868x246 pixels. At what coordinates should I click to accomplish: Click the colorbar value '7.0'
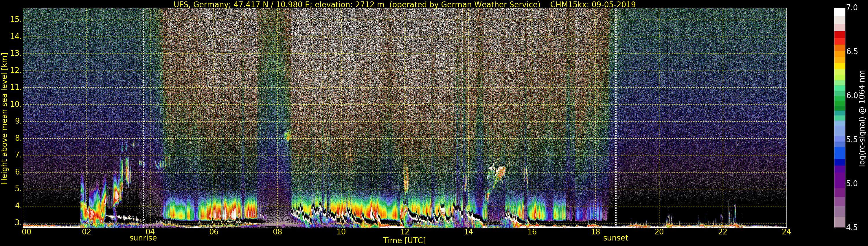(852, 8)
